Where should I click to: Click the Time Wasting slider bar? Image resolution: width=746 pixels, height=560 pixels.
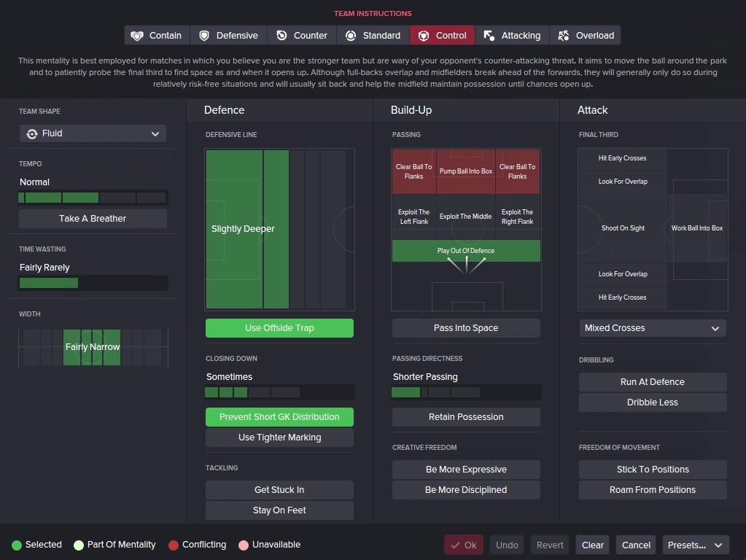coord(93,283)
